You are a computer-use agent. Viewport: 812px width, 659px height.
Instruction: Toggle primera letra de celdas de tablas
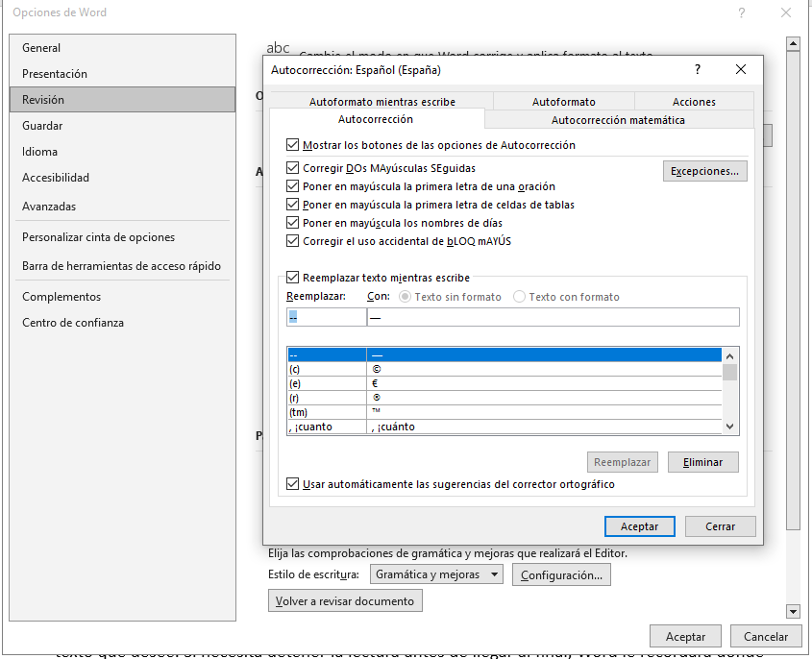pos(292,205)
